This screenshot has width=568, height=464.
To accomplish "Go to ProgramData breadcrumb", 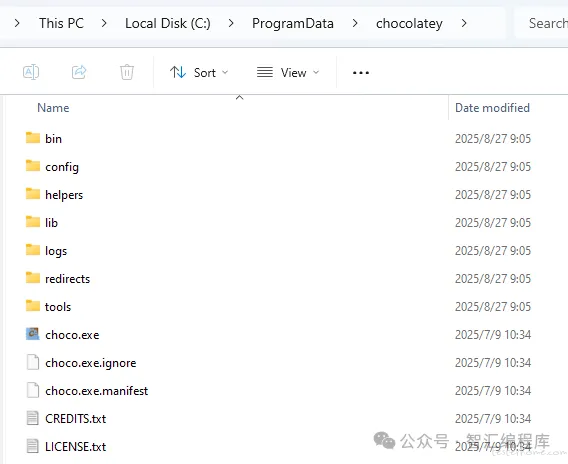I will pyautogui.click(x=293, y=24).
